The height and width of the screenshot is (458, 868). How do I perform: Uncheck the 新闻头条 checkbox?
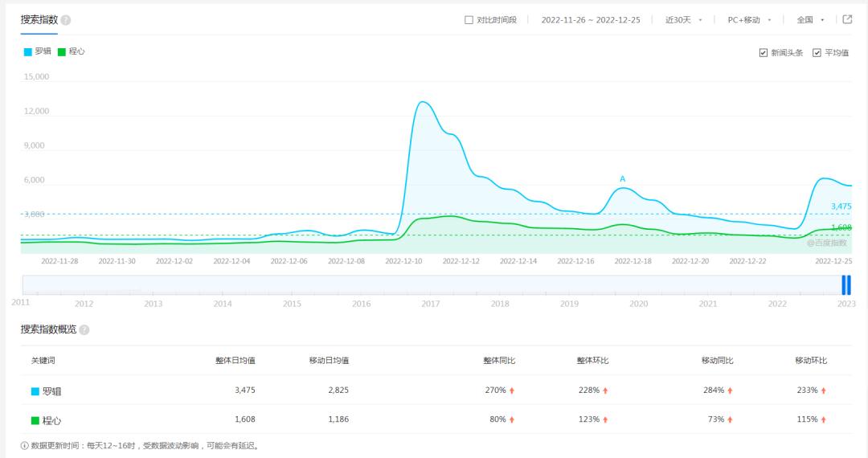pos(763,53)
